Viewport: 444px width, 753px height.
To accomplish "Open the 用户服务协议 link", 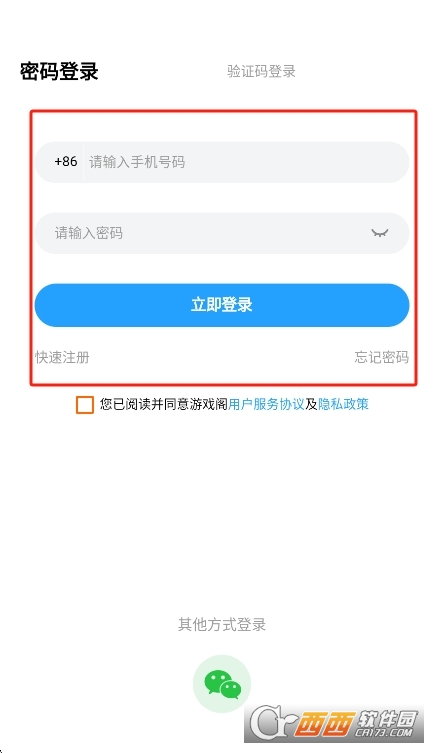I will (x=266, y=404).
